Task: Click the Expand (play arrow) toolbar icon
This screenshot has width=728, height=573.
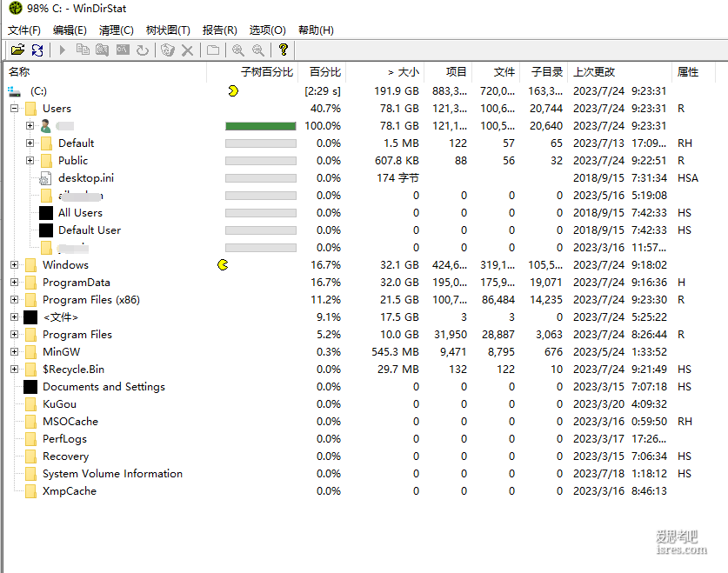Action: (63, 50)
